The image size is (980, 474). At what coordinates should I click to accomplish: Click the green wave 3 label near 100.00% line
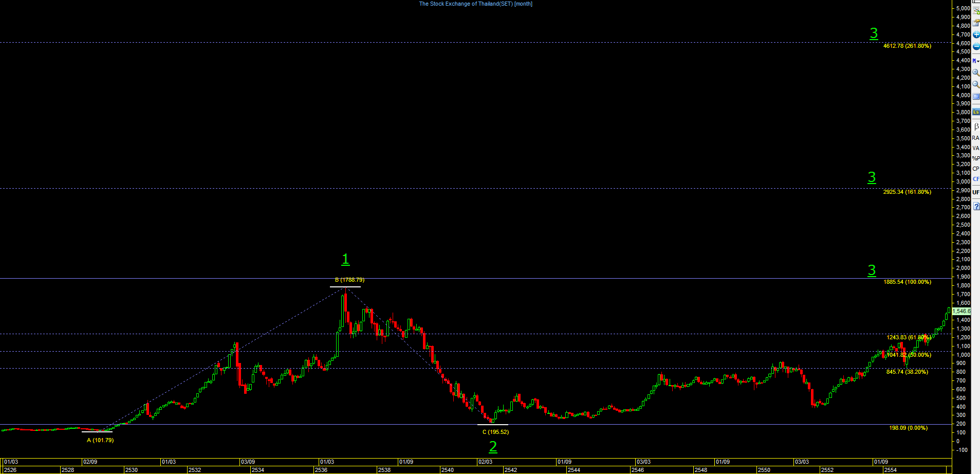click(x=872, y=270)
